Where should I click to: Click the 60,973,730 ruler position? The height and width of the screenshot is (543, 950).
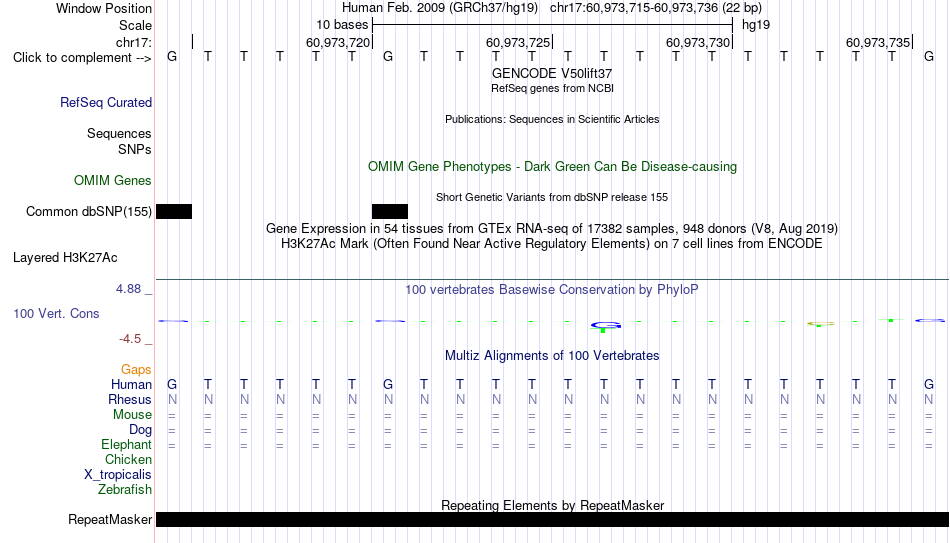coord(698,42)
